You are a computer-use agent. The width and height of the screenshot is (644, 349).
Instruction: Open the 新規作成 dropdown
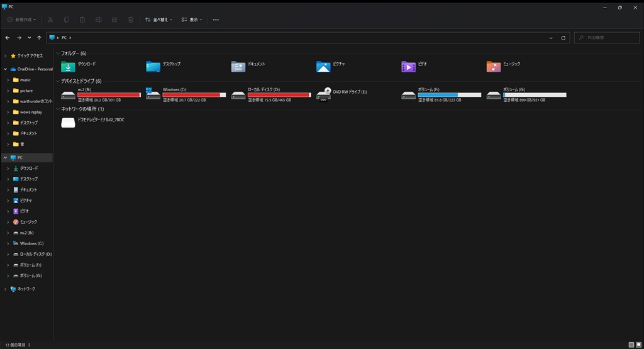[22, 19]
